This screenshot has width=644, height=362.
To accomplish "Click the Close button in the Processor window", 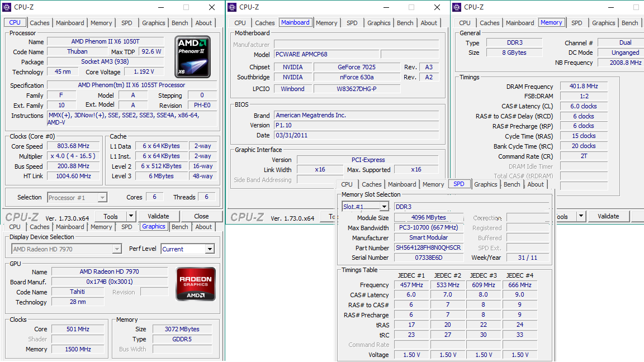I will click(201, 216).
